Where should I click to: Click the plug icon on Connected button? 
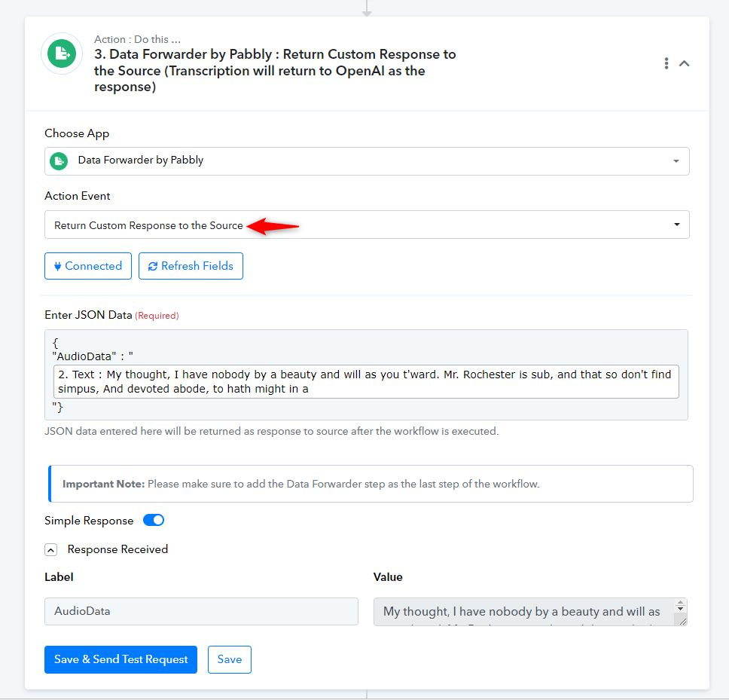click(x=58, y=267)
